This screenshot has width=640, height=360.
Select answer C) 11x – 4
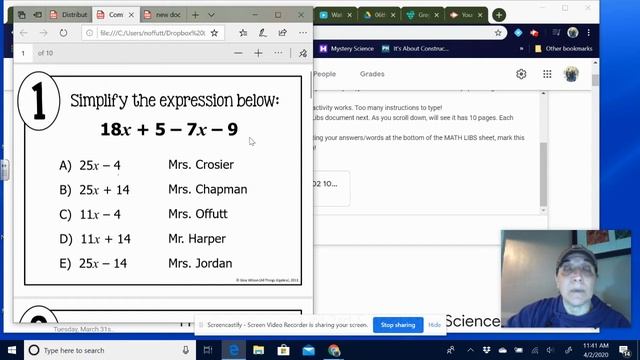[90, 215]
